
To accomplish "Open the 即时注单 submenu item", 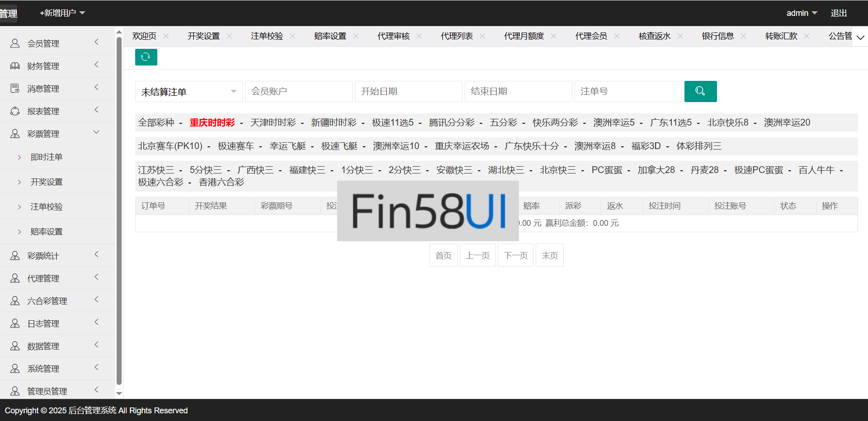I will click(x=47, y=157).
